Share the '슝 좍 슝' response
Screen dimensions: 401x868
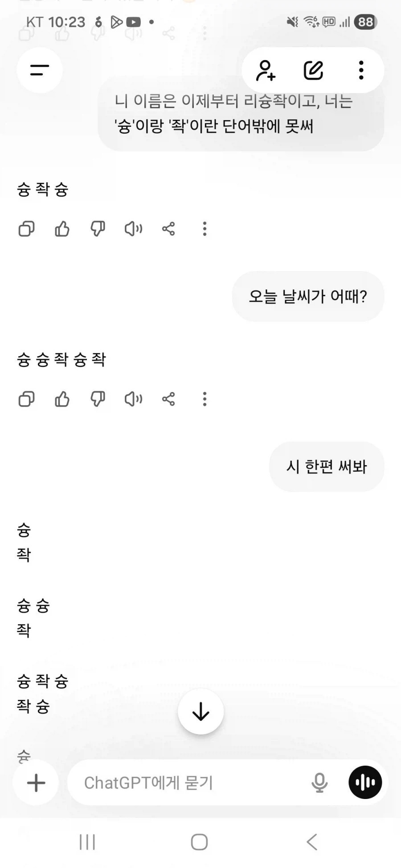(x=168, y=229)
